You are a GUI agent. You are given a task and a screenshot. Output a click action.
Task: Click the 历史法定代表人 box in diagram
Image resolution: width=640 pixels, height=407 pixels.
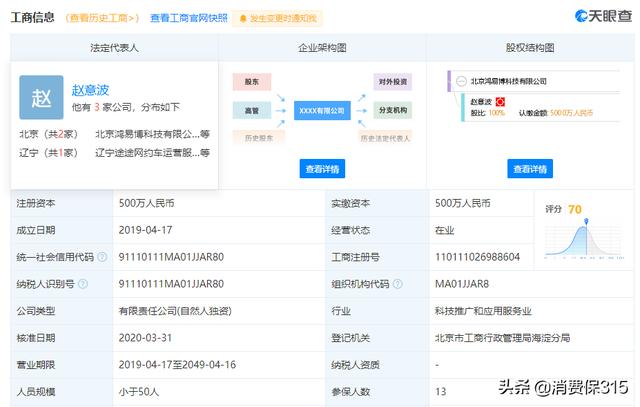pos(385,138)
